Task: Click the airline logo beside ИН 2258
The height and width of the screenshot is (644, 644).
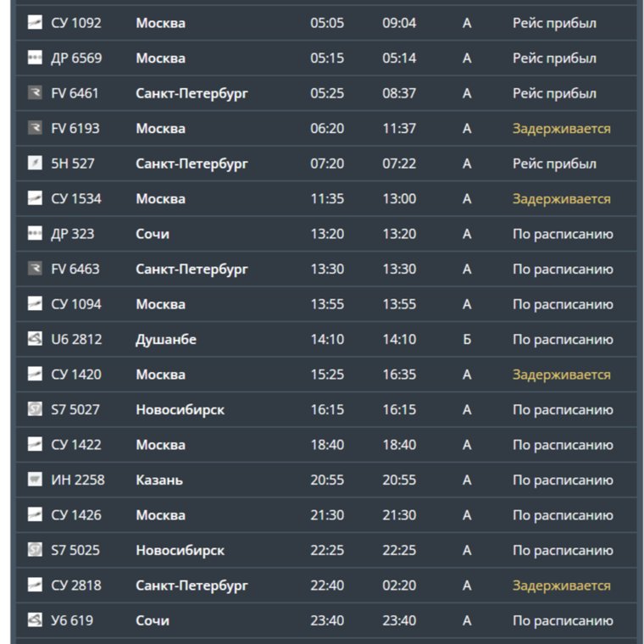Action: [35, 479]
